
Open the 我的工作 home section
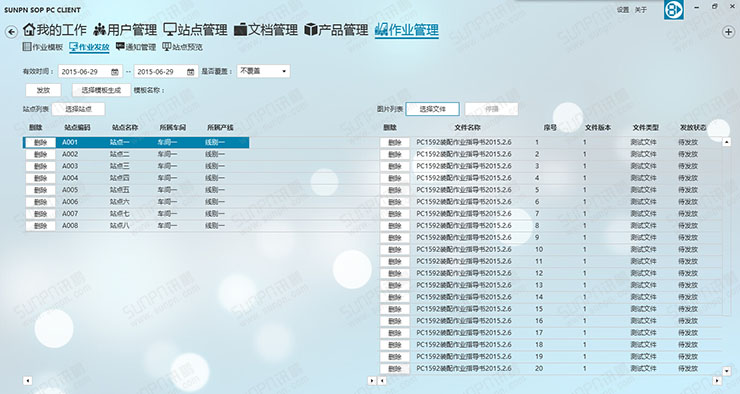point(55,30)
